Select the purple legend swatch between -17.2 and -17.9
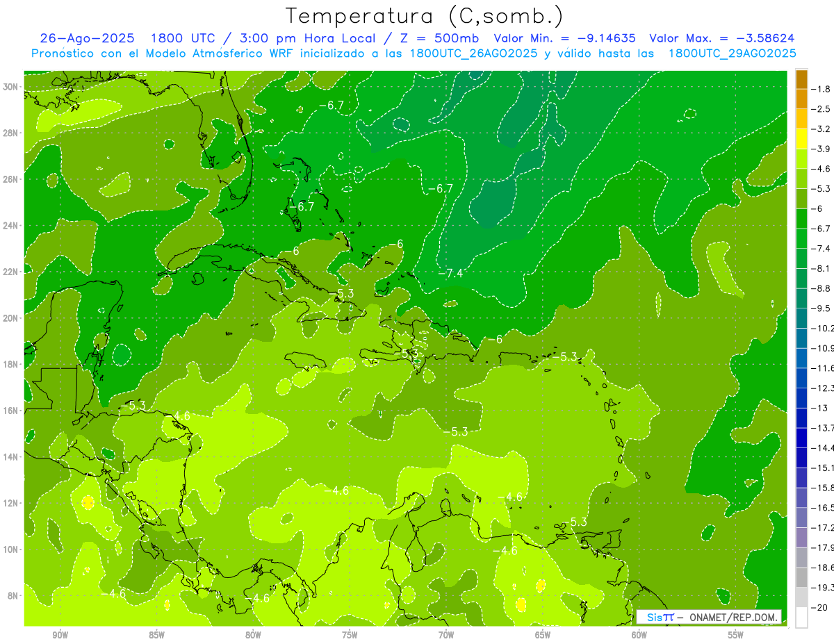The width and height of the screenshot is (834, 644). [x=801, y=538]
